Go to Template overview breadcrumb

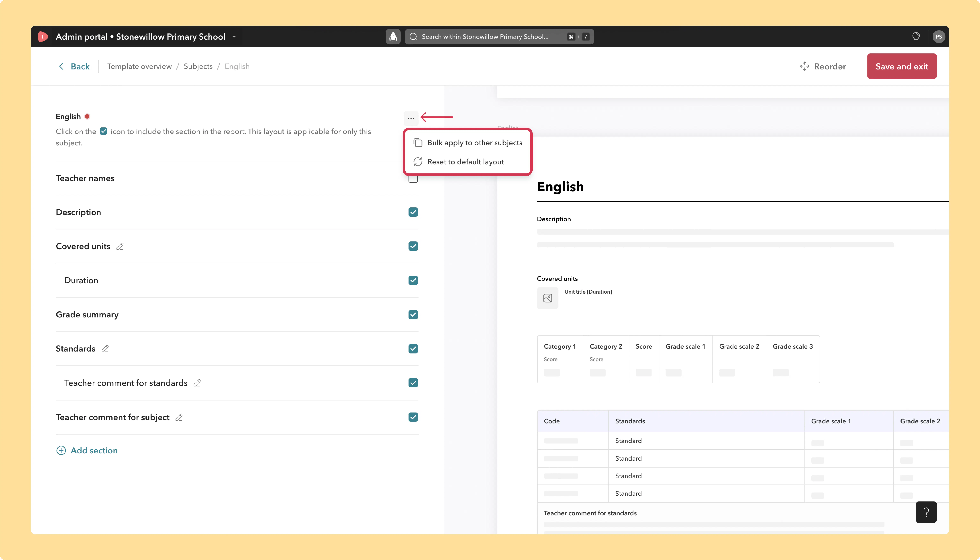coord(139,66)
